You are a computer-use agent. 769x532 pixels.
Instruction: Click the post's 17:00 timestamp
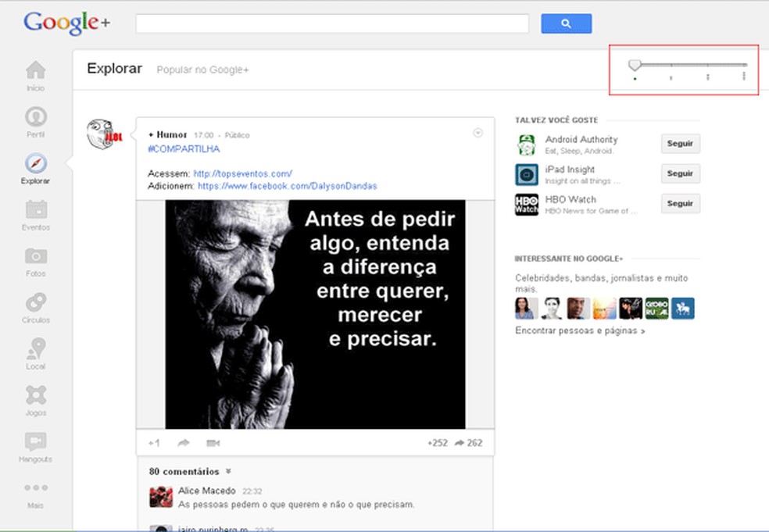pyautogui.click(x=203, y=135)
